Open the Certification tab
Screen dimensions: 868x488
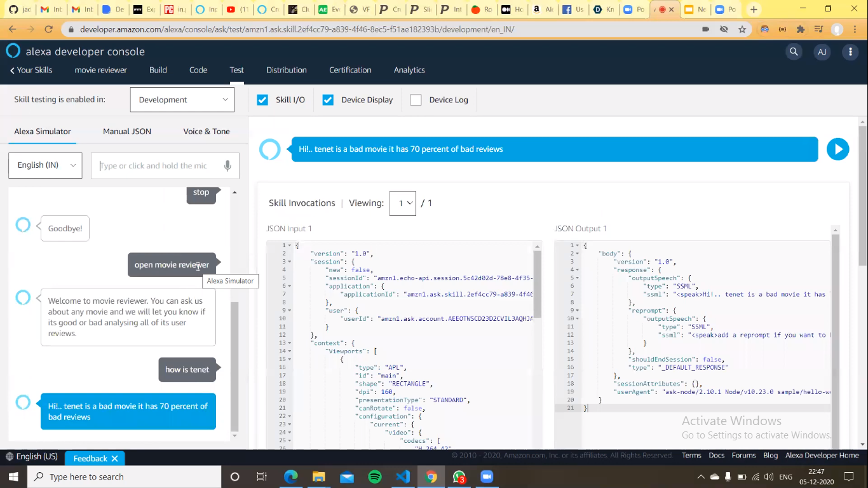coord(350,70)
